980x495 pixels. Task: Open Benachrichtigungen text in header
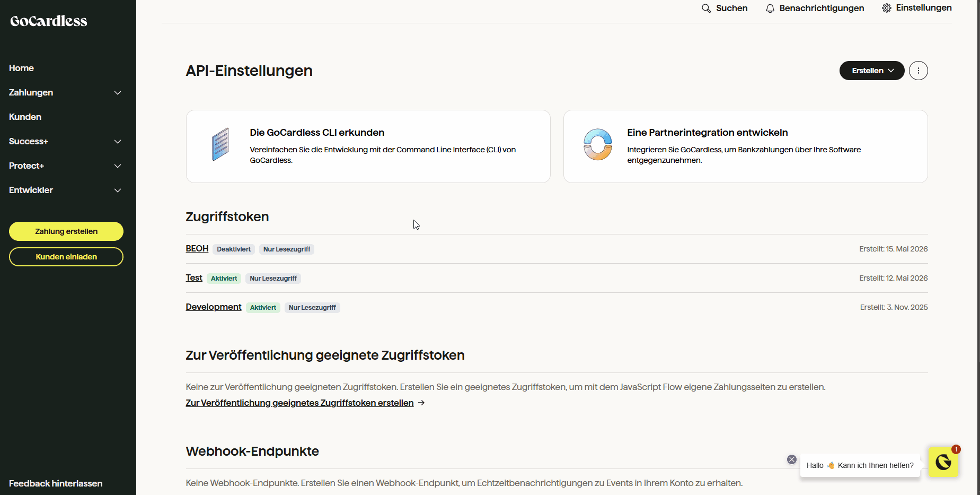click(822, 8)
